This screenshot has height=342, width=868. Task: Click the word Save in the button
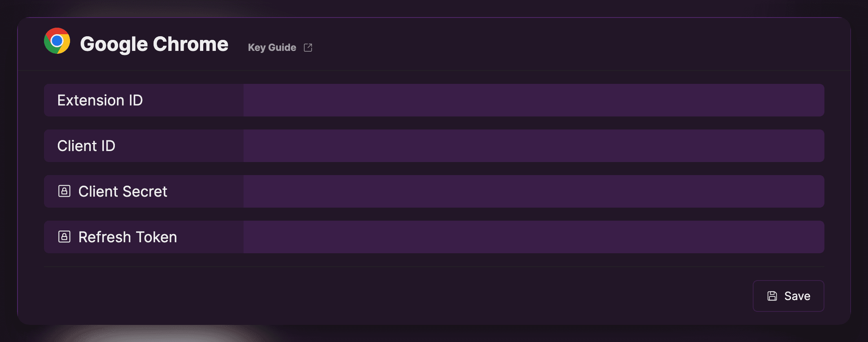797,296
